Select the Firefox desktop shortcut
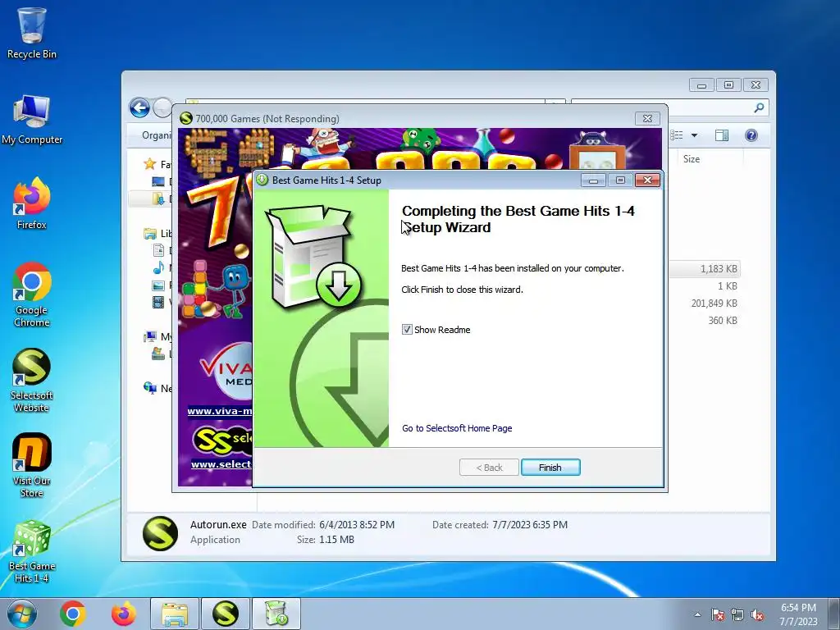The image size is (840, 630). tap(32, 203)
